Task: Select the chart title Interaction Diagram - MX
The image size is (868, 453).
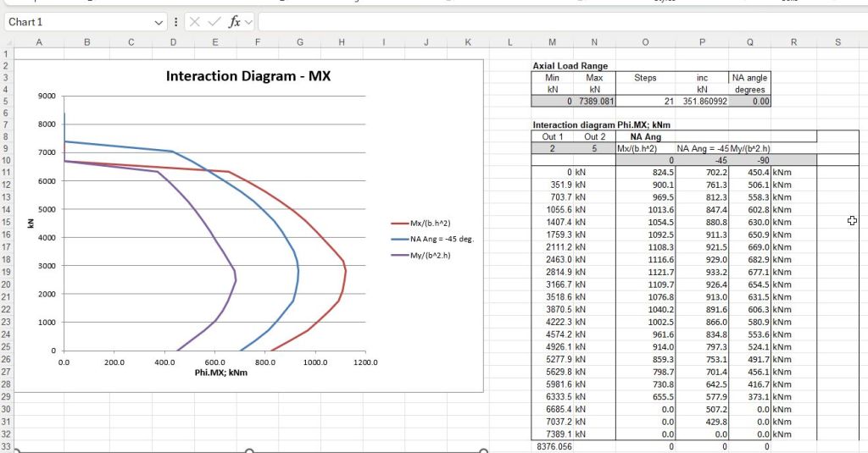Action: tap(248, 76)
